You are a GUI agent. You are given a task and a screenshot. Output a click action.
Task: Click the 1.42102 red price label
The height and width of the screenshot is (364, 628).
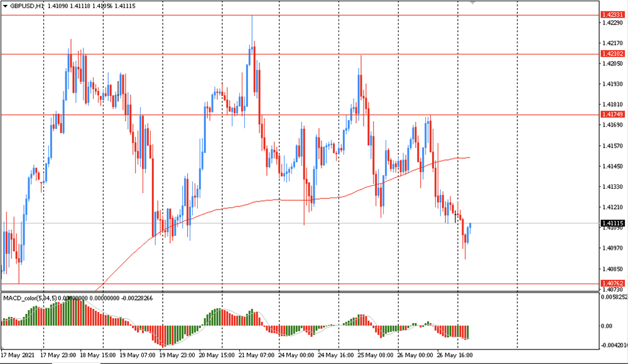point(612,54)
